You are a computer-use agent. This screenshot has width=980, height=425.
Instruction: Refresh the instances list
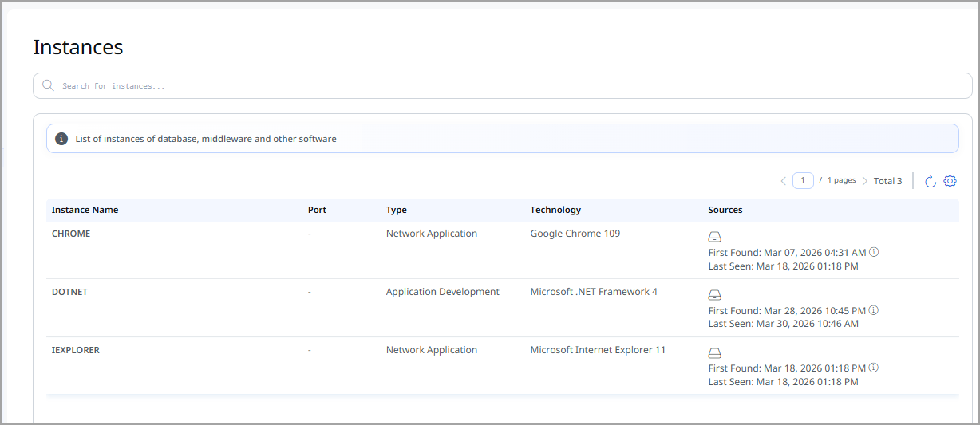[930, 181]
